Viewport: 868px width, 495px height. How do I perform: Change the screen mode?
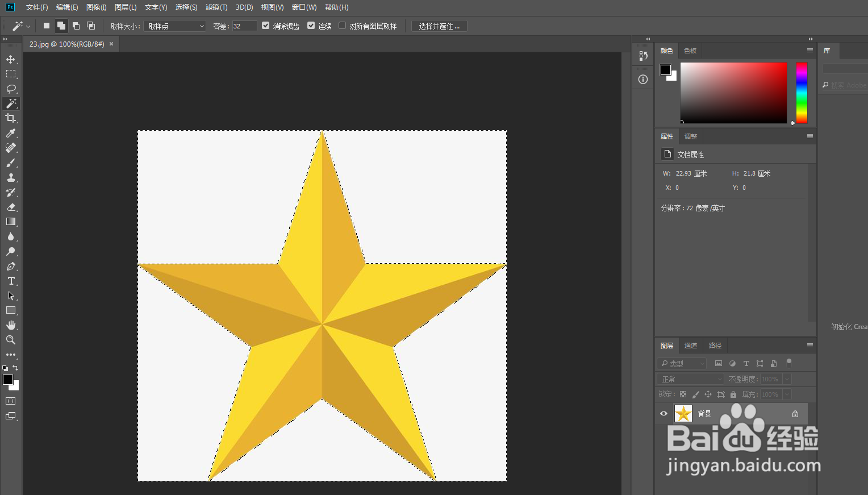coord(11,416)
